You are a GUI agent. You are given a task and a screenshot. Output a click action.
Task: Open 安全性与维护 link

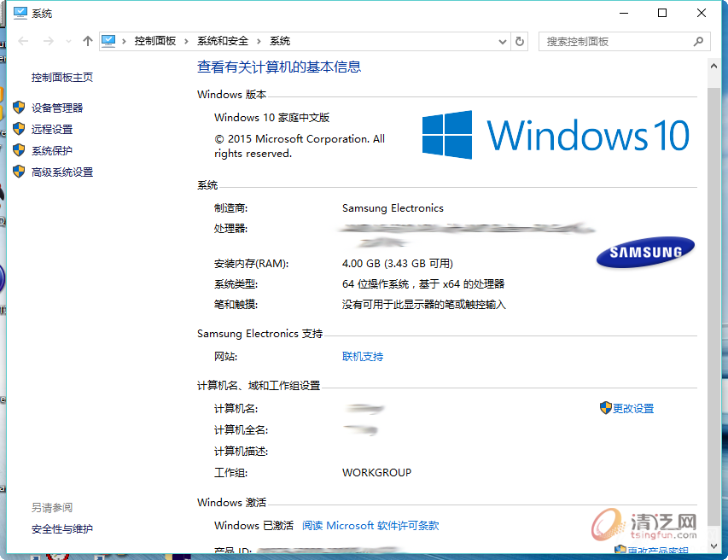click(x=62, y=528)
